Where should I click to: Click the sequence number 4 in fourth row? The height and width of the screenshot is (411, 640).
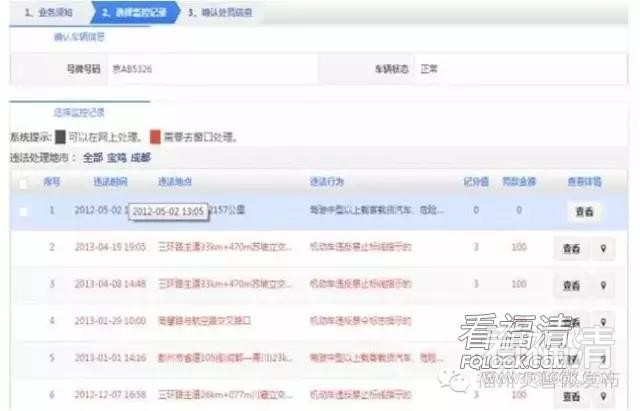(x=52, y=321)
